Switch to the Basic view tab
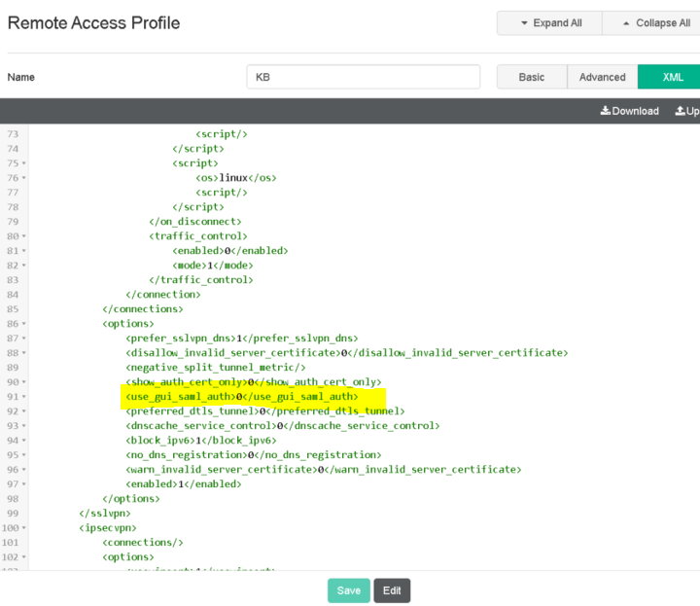The height and width of the screenshot is (606, 700). 532,77
